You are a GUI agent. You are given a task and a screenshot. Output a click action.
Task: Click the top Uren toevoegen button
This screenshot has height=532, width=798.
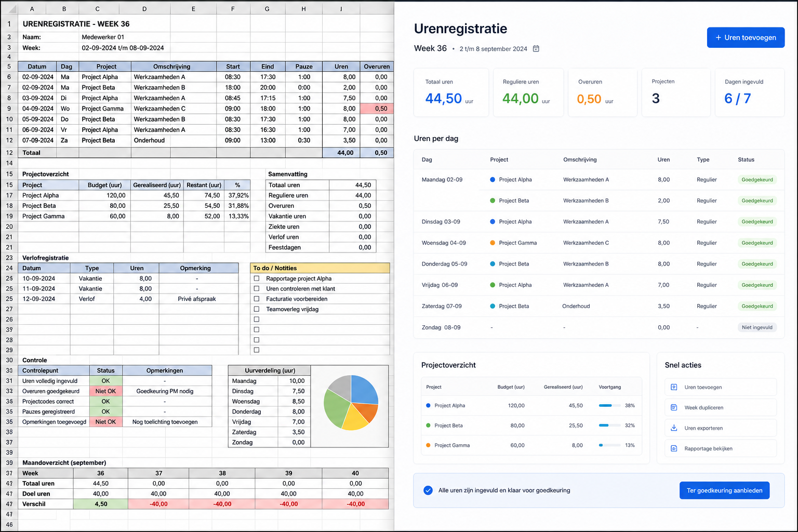point(746,37)
